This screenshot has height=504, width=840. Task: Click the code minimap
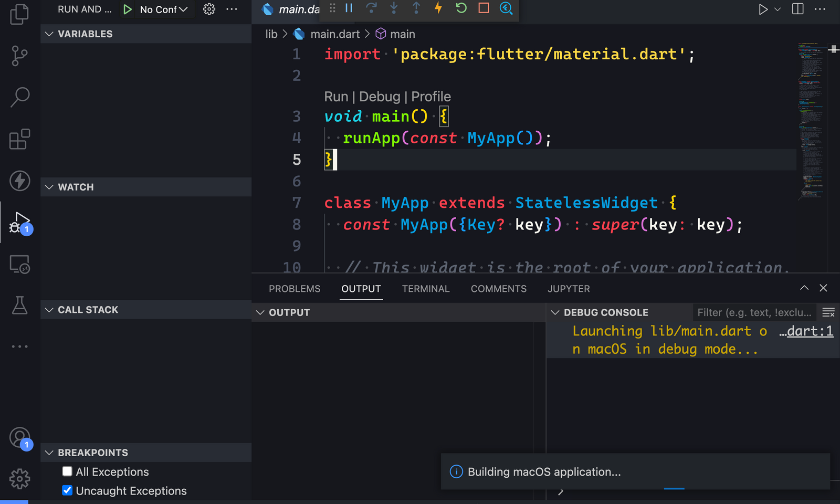(x=812, y=121)
